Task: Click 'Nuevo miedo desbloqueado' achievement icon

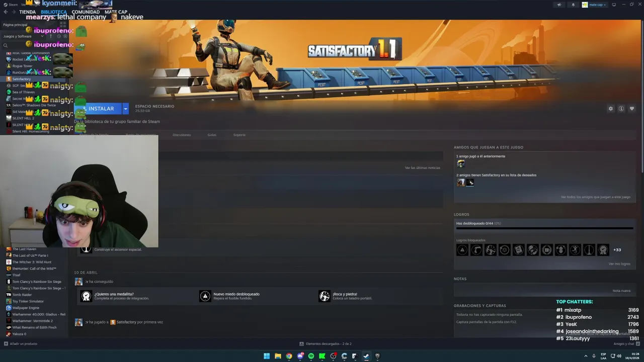Action: pyautogui.click(x=205, y=296)
